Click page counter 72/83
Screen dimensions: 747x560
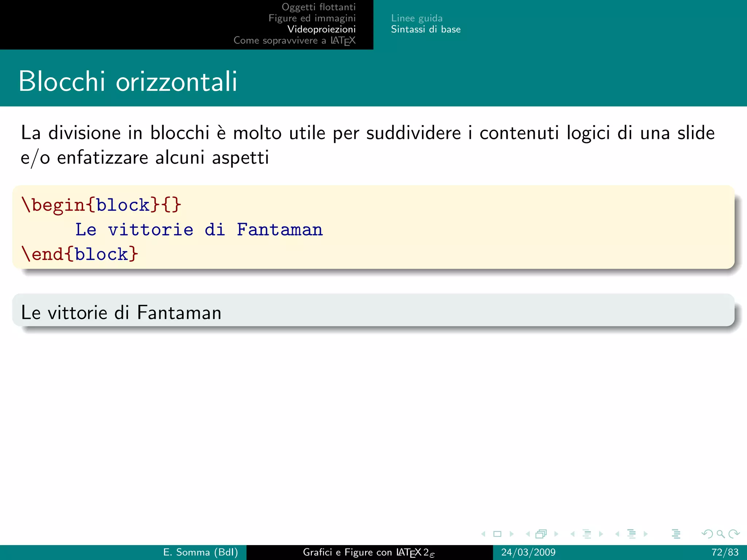click(x=725, y=552)
